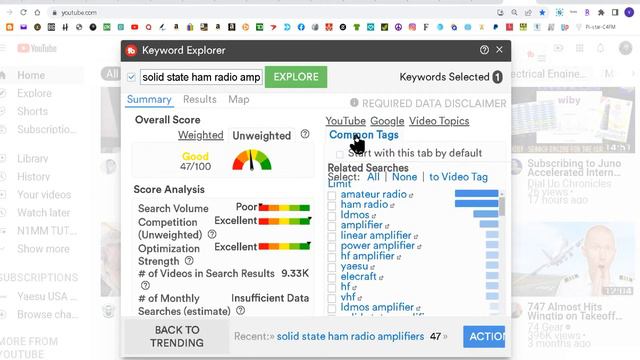The height and width of the screenshot is (360, 640).
Task: Click the blue ACTIONS button
Action: 484,336
